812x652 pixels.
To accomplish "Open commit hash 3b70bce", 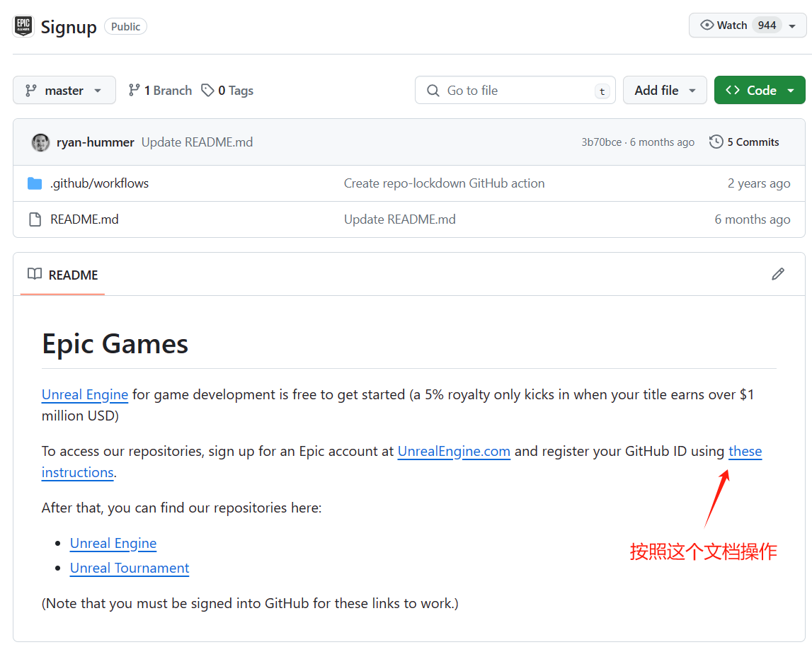I will tap(601, 142).
